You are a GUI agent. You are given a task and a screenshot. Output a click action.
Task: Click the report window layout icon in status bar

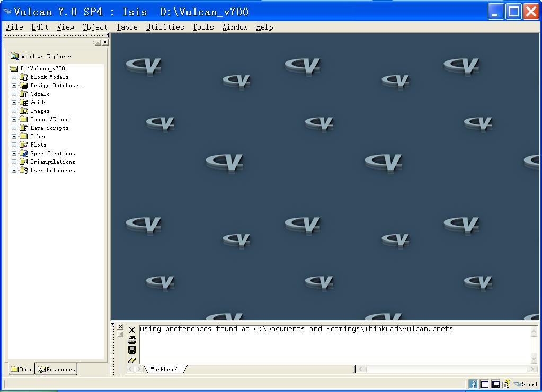point(496,384)
